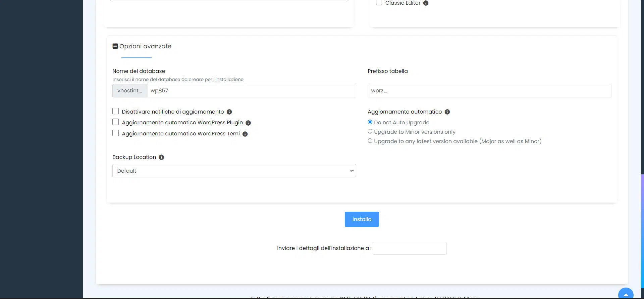
Task: Click the vhostint_ database prefix label
Action: click(x=130, y=91)
